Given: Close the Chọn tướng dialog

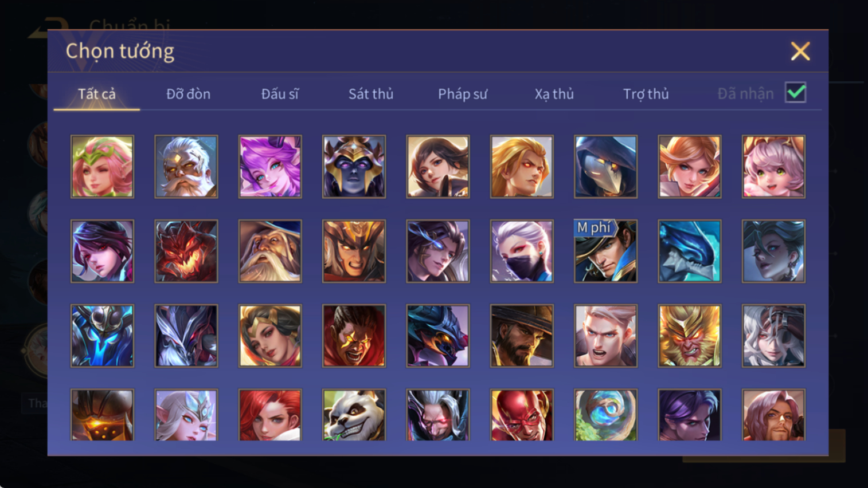Looking at the screenshot, I should pyautogui.click(x=800, y=52).
